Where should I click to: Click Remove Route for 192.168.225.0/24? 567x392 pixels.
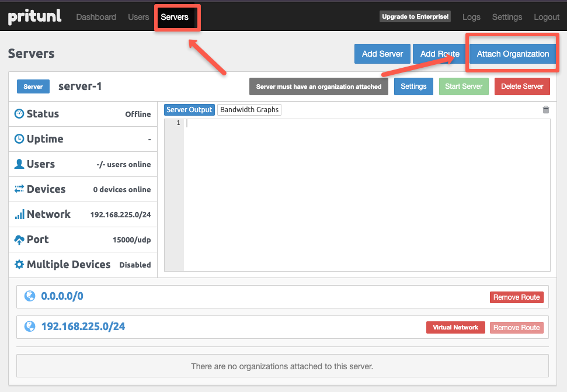click(x=516, y=328)
